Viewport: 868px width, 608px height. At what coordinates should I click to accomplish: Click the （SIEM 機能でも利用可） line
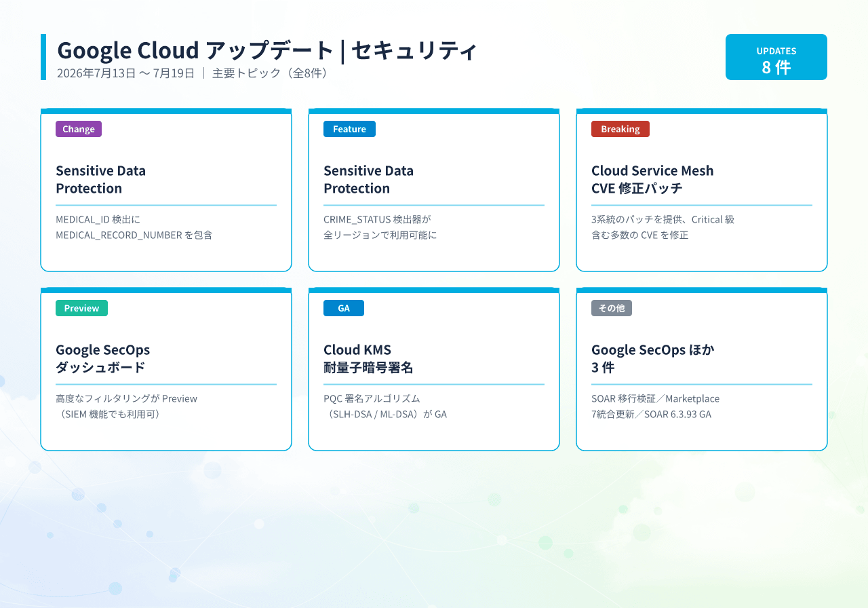coord(110,414)
